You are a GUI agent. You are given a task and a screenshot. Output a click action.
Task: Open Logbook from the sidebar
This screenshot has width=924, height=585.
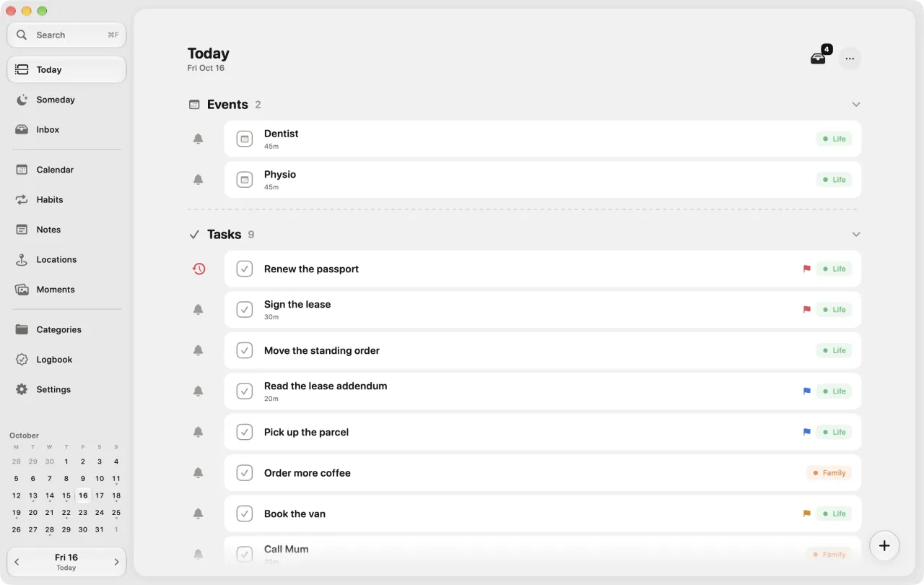click(x=66, y=360)
